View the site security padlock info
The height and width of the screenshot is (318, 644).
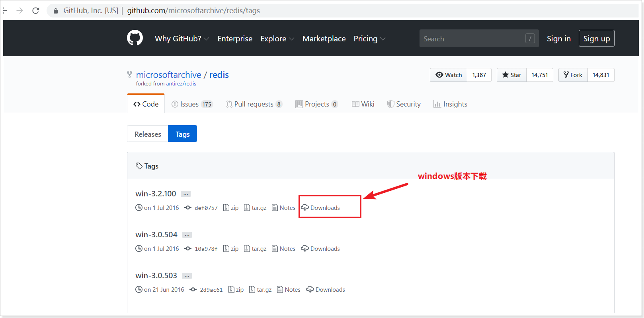[56, 11]
